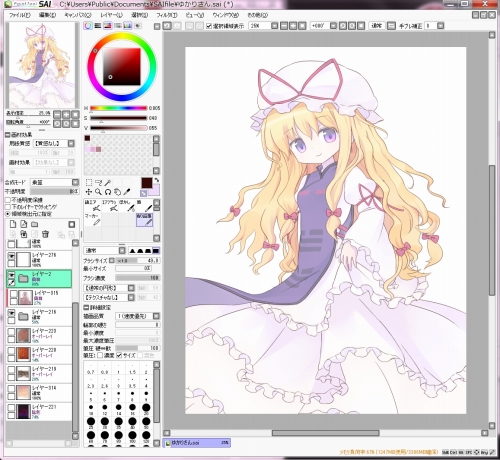
Task: Collapse the paper effect section
Action: [7, 135]
